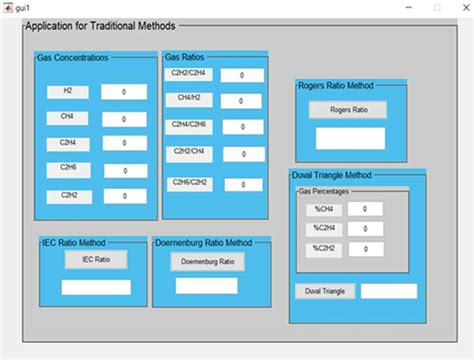Click the C2H6 concentration input field
This screenshot has height=360, width=474.
126,171
